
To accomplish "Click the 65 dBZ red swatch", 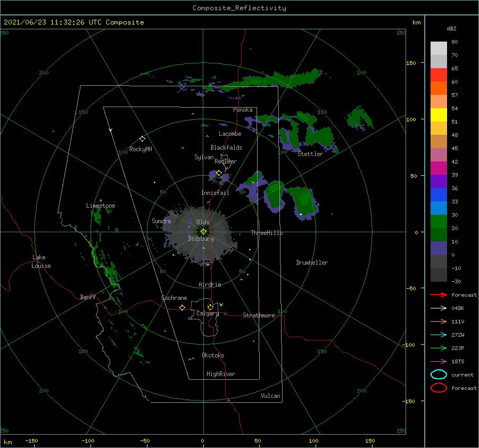I will coord(439,75).
